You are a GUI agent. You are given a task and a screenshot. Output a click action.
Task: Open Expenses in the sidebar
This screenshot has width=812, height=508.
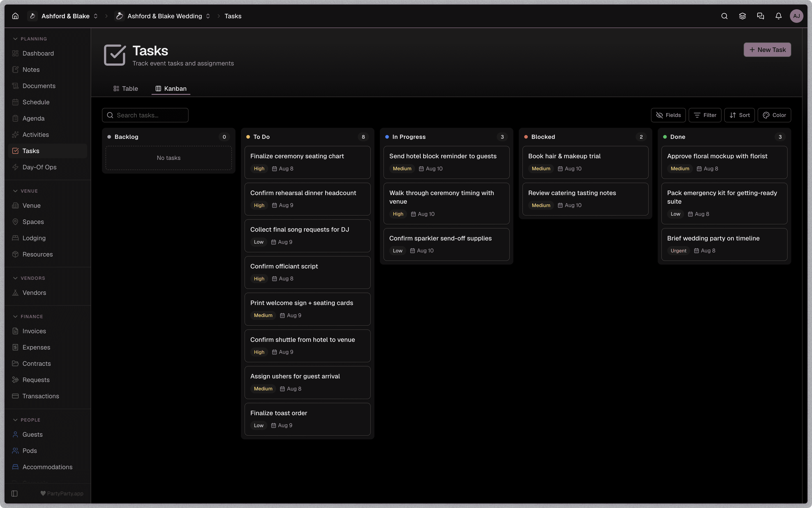click(x=47, y=347)
